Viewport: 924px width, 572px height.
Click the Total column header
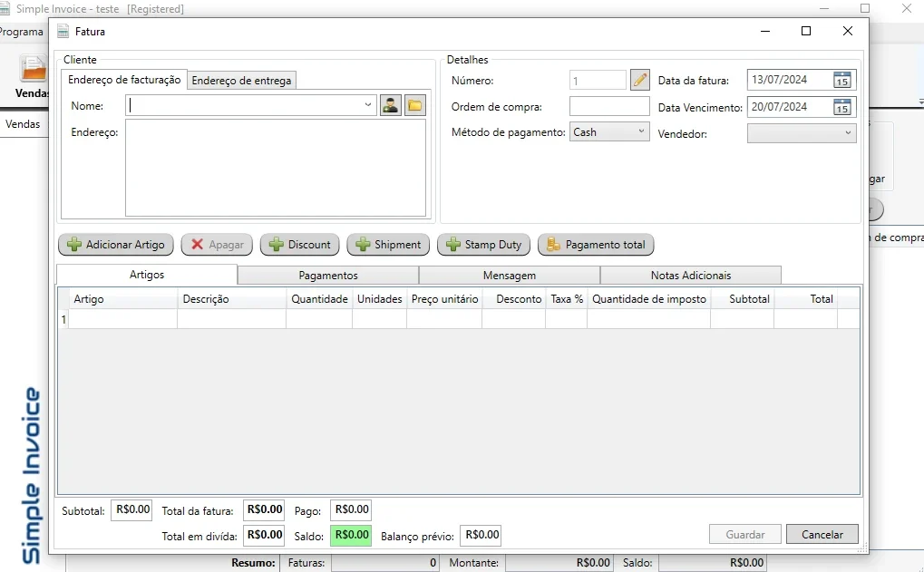[805, 298]
